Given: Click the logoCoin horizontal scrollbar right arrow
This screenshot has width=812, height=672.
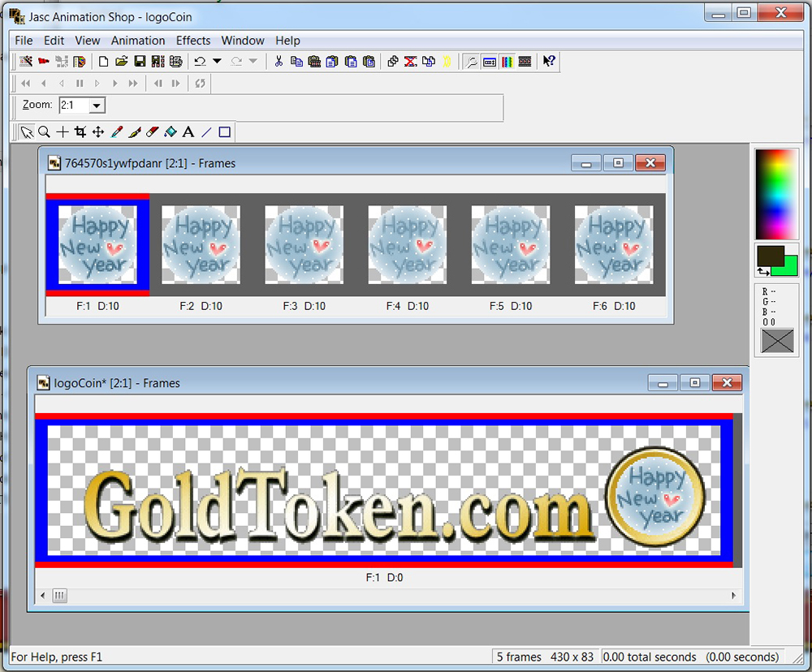Looking at the screenshot, I should [x=734, y=596].
